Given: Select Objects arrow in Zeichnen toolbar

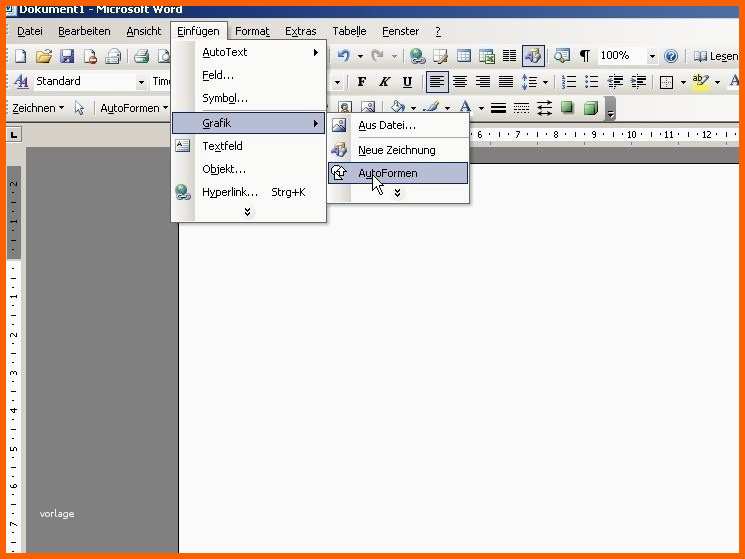Looking at the screenshot, I should 79,108.
